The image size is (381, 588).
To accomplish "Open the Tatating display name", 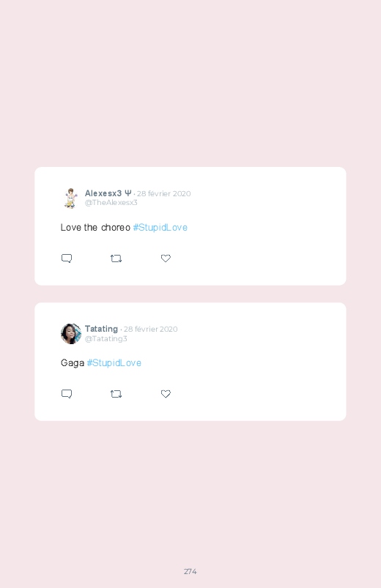I will 101,329.
